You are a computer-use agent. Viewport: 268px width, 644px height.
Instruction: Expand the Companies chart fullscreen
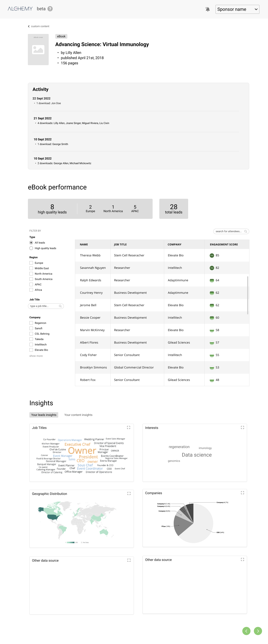point(242,493)
